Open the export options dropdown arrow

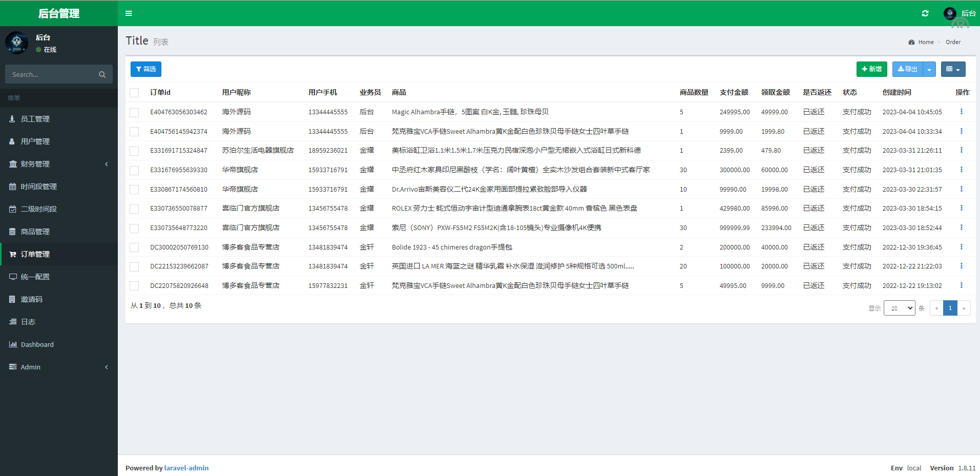click(929, 69)
